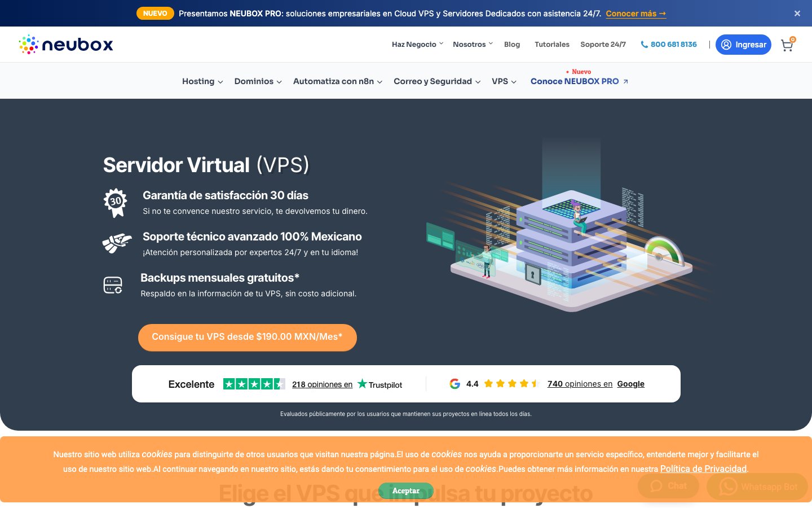The image size is (812, 508).
Task: Click Garantía de satisfacción 30 días text
Action: coord(226,195)
